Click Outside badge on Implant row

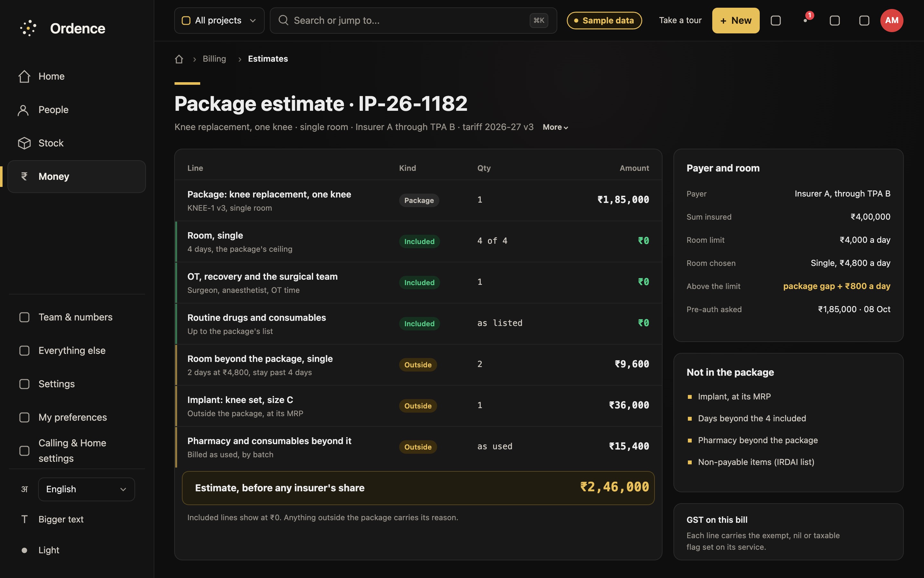point(418,406)
